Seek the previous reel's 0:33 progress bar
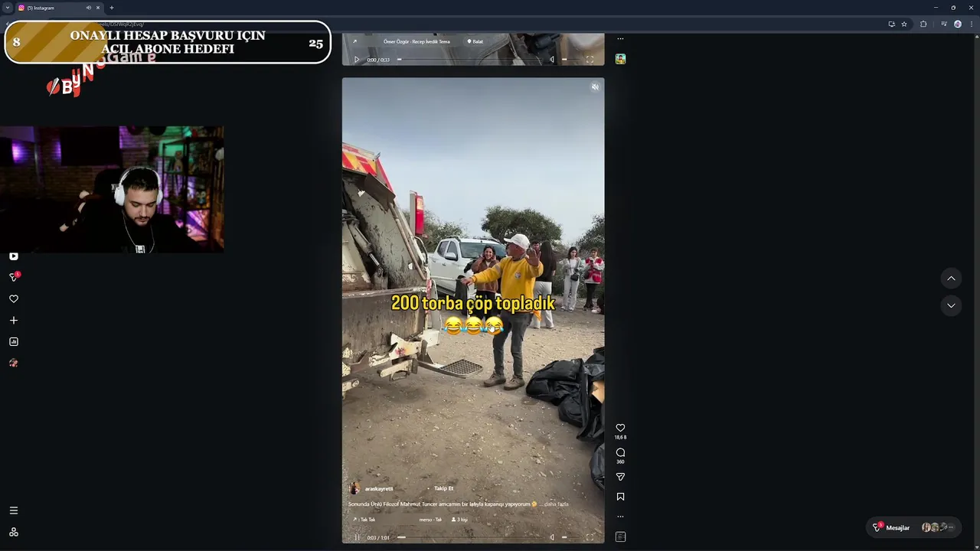Image resolution: width=980 pixels, height=551 pixels. (472, 60)
